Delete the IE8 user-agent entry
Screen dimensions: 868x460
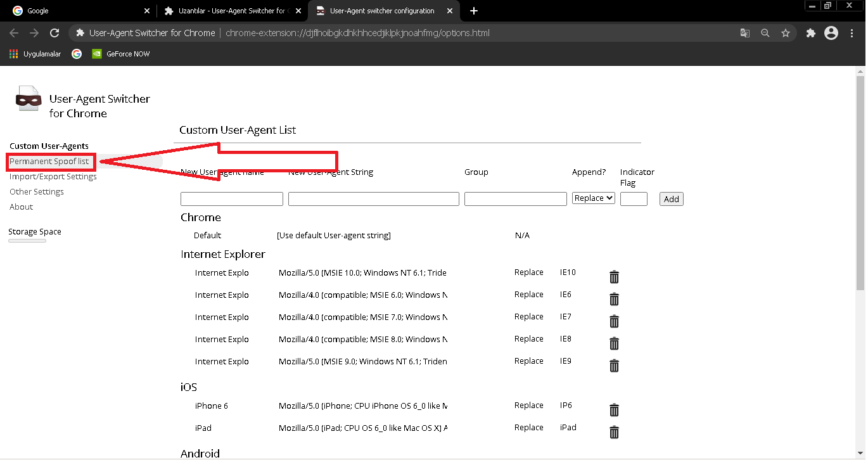614,343
